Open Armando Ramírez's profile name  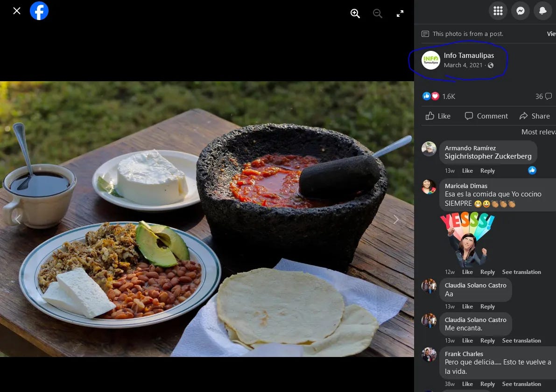point(470,148)
